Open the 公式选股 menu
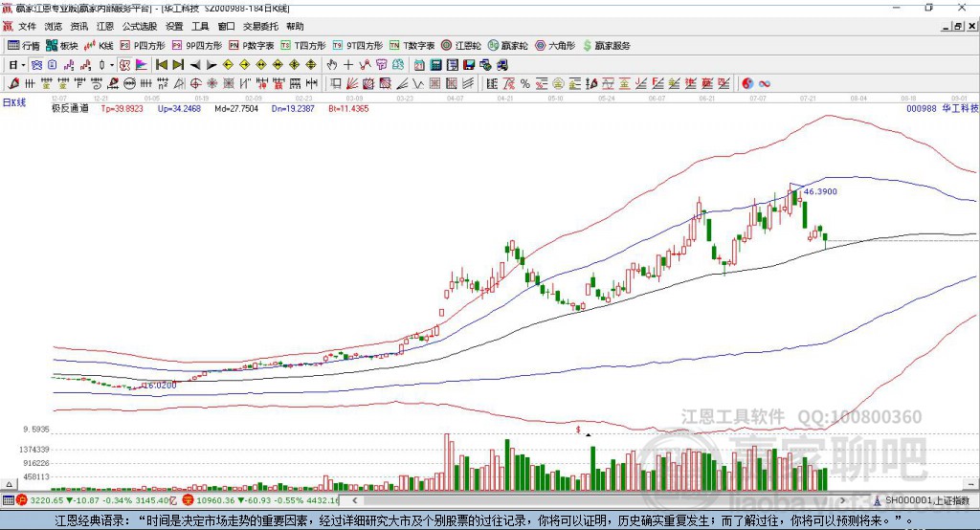The height and width of the screenshot is (530, 980). pyautogui.click(x=140, y=26)
